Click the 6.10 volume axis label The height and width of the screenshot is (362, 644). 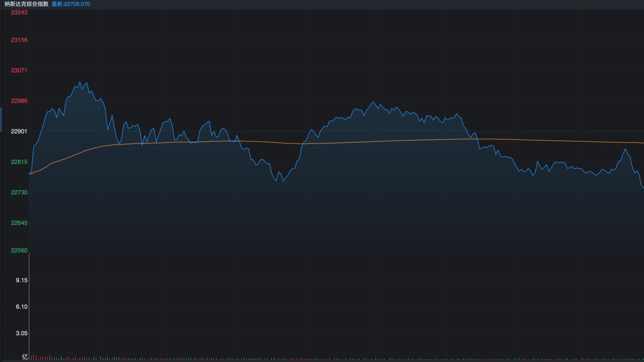(21, 307)
